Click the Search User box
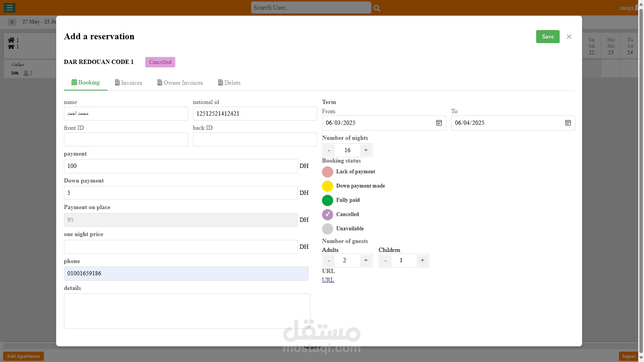Viewport: 644px width, 362px height. 311,8
